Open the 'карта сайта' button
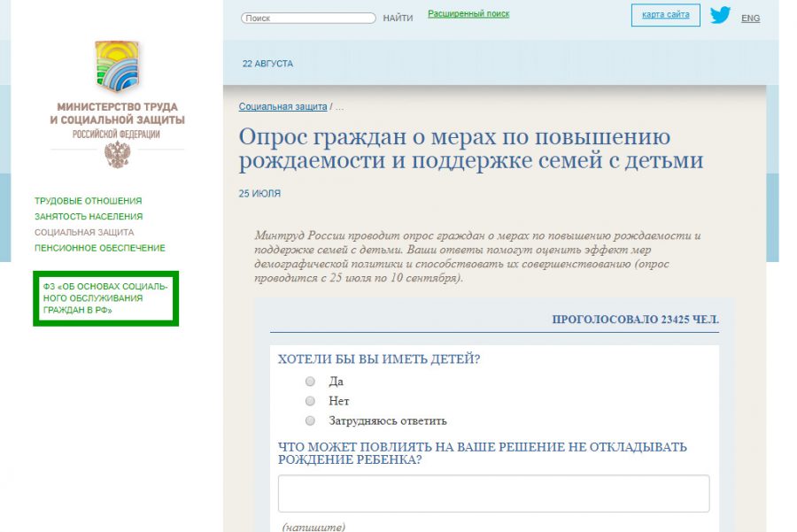The width and height of the screenshot is (797, 532). 666,15
